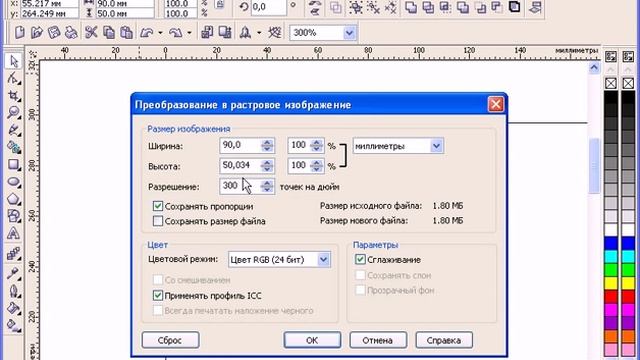Click the Print icon in toolbar
This screenshot has height=360, width=640.
click(x=71, y=33)
